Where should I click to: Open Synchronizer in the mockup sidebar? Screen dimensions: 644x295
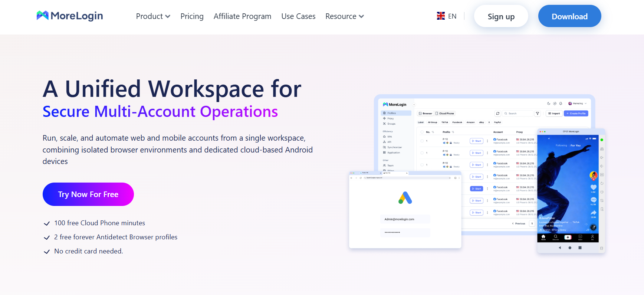tap(392, 147)
